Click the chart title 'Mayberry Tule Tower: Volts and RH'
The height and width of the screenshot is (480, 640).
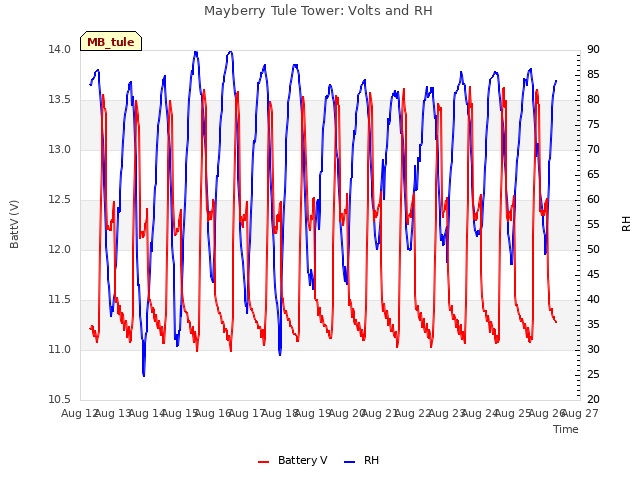pyautogui.click(x=318, y=11)
